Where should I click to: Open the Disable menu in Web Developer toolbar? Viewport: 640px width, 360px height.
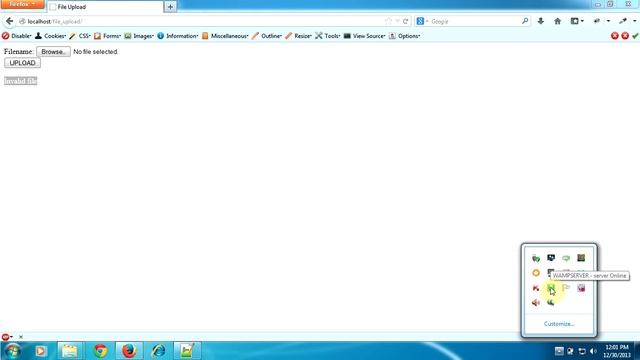coord(17,36)
